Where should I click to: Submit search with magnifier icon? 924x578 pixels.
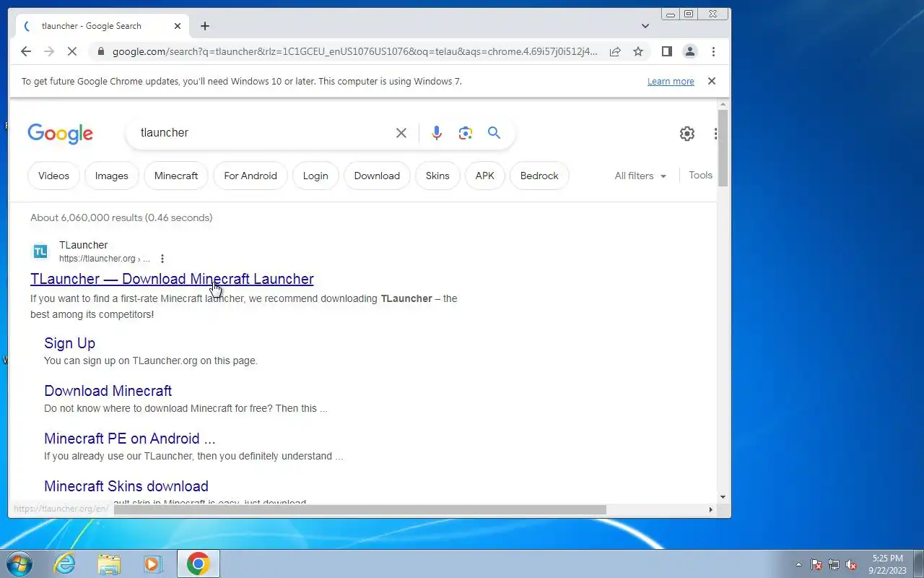[x=494, y=132]
